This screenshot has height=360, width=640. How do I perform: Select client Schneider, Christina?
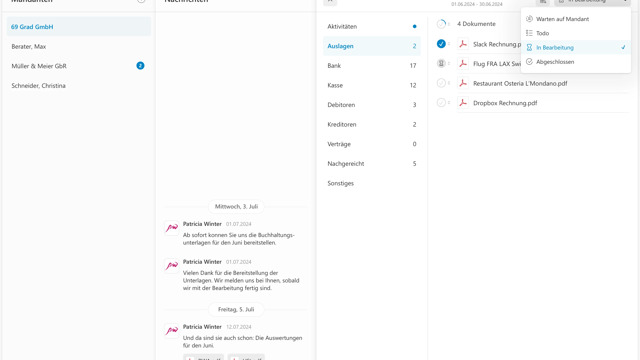[x=79, y=86]
